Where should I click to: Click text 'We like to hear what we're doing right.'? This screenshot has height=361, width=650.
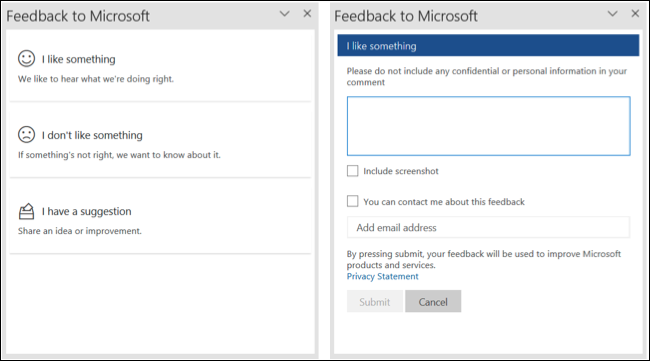click(96, 79)
